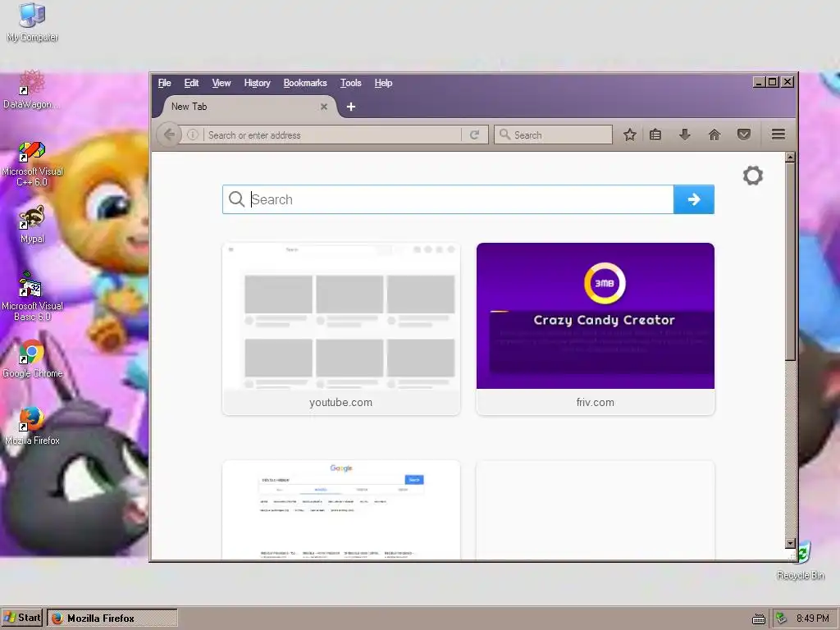Open My Computer desktop icon
This screenshot has height=630, width=840.
[x=32, y=22]
